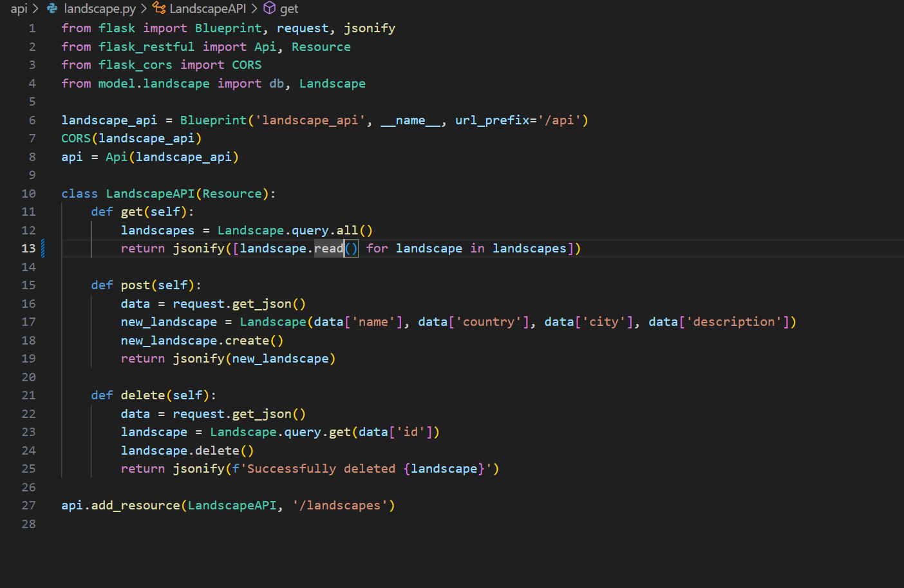Click 'Resource' in the line 2 import
This screenshot has height=588, width=904.
(321, 47)
